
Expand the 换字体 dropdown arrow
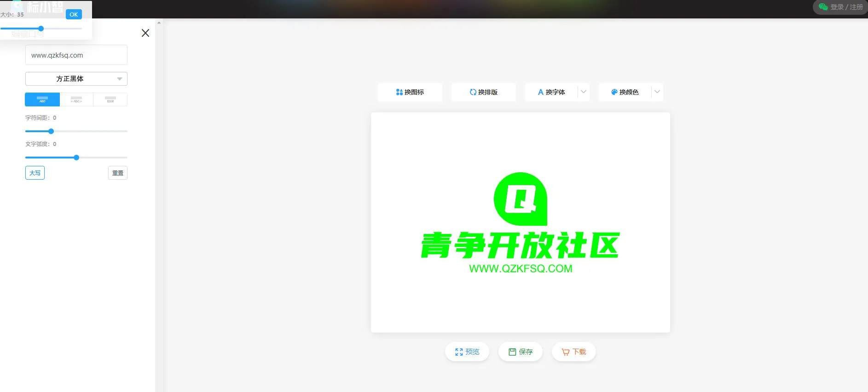pyautogui.click(x=584, y=92)
